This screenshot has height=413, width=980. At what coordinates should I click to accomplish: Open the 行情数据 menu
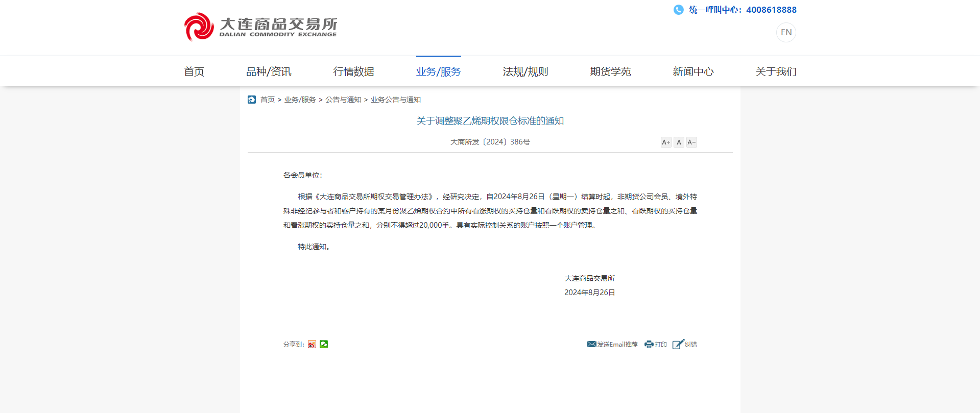(353, 71)
